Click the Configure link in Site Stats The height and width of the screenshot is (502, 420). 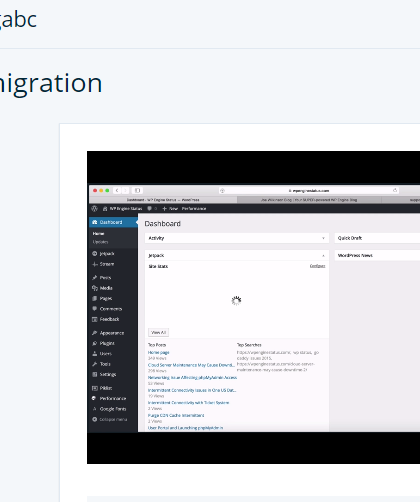pyautogui.click(x=317, y=266)
